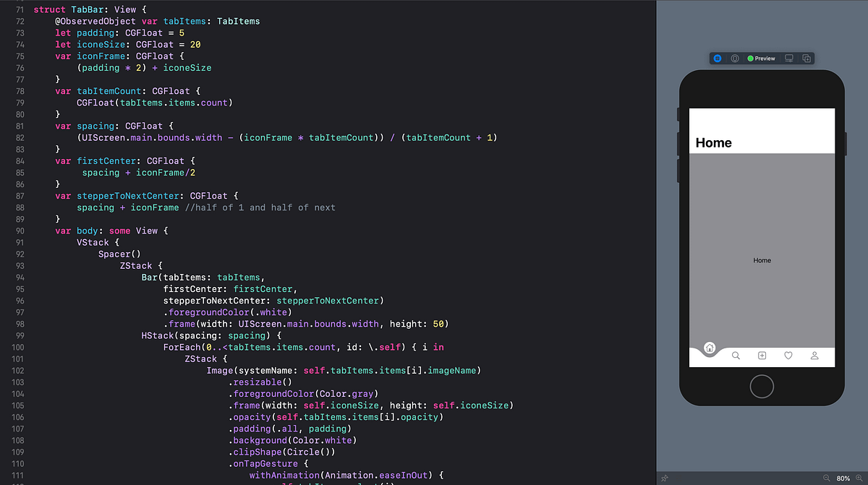The height and width of the screenshot is (485, 868).
Task: Click the Home title text in the preview
Action: (x=712, y=142)
